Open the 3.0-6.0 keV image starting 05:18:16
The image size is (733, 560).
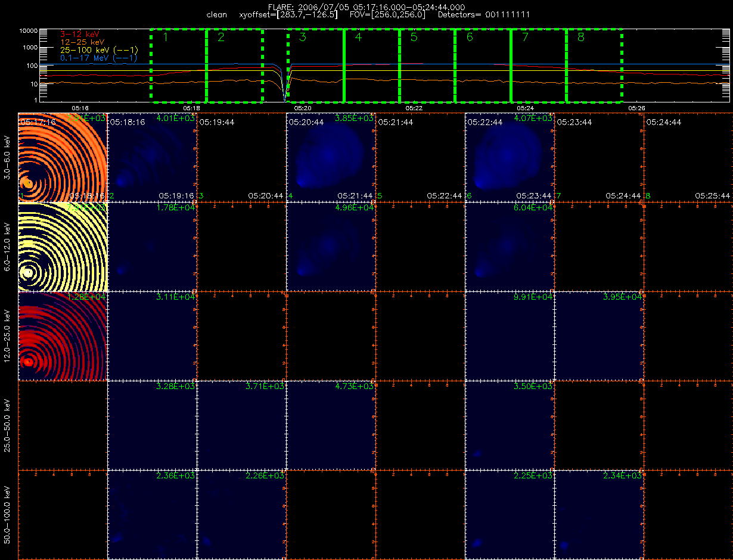[152, 157]
